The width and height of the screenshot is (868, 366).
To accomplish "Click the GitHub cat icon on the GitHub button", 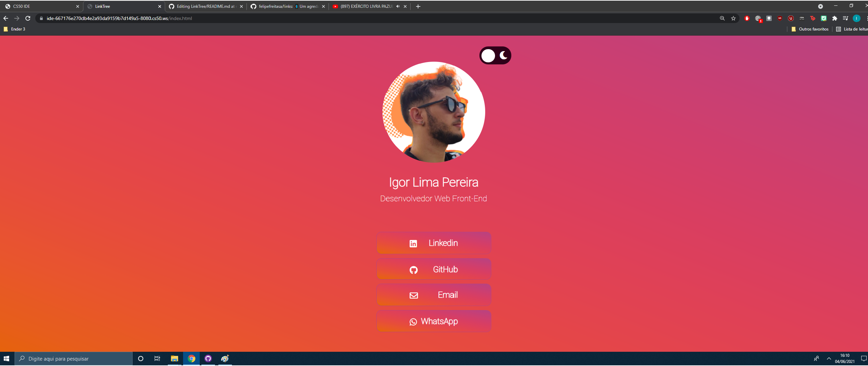I will [414, 269].
